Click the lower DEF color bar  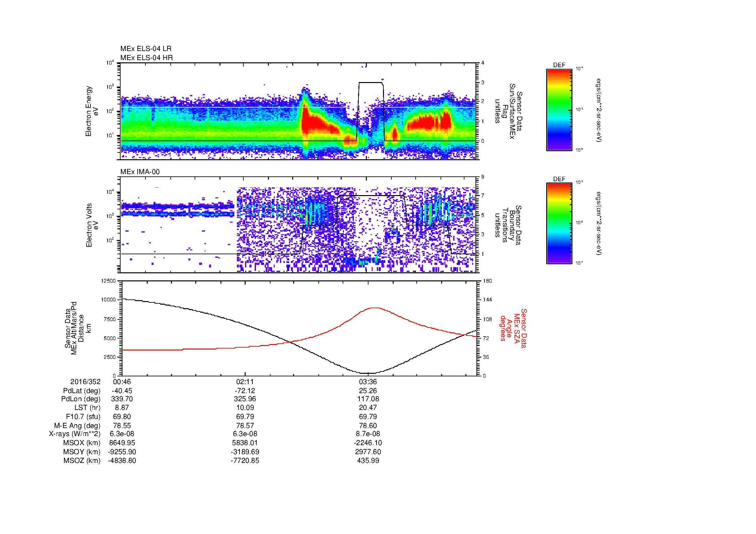pos(559,224)
